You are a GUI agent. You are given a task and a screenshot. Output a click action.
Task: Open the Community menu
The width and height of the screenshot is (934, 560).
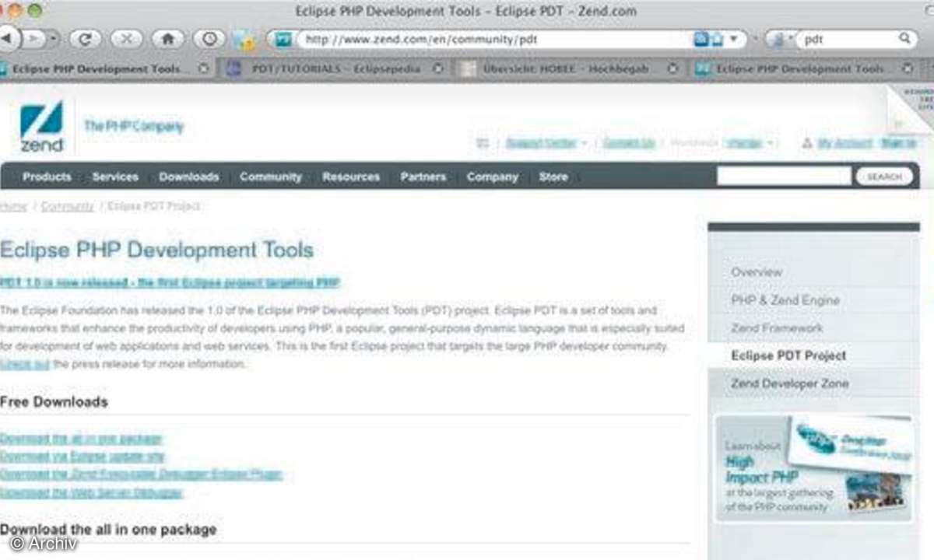point(271,177)
